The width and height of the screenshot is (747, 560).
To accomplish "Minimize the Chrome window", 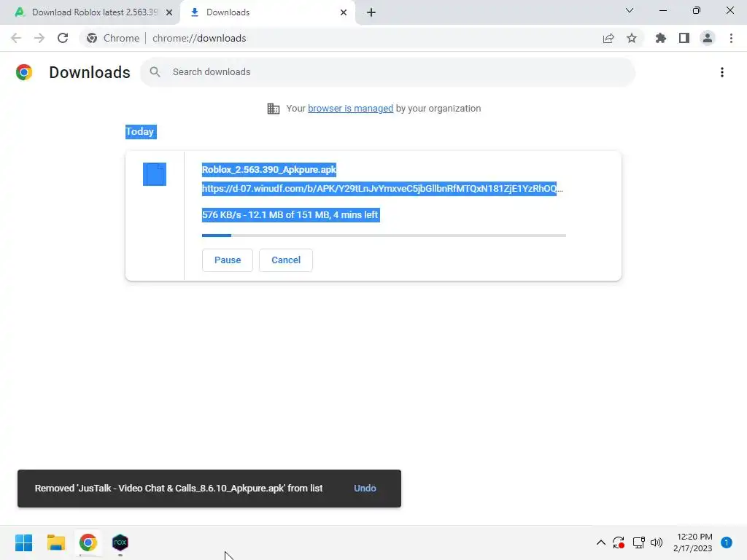I will click(x=663, y=10).
